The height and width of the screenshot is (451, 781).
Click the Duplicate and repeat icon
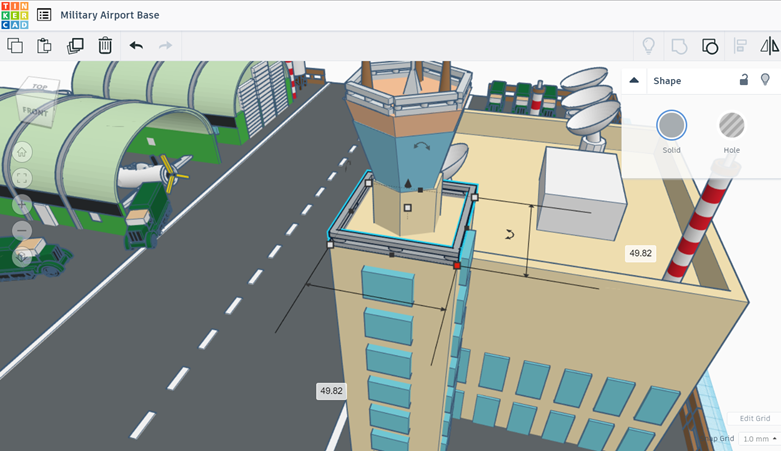75,46
